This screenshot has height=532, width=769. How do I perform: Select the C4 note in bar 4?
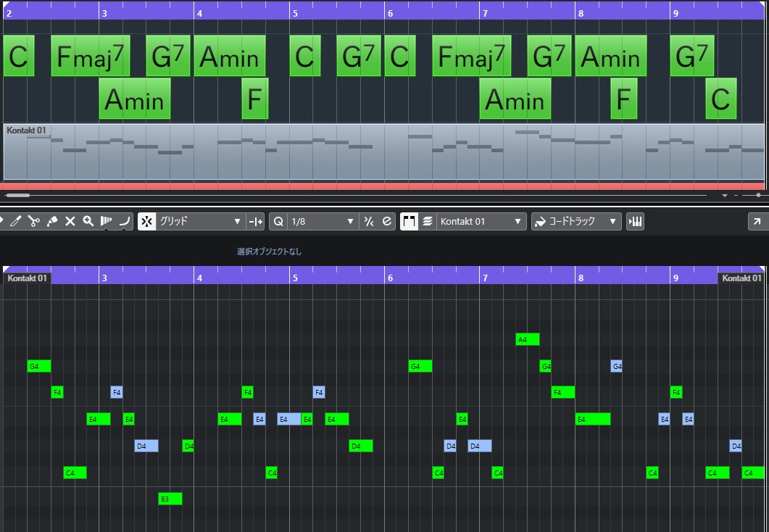pos(272,473)
